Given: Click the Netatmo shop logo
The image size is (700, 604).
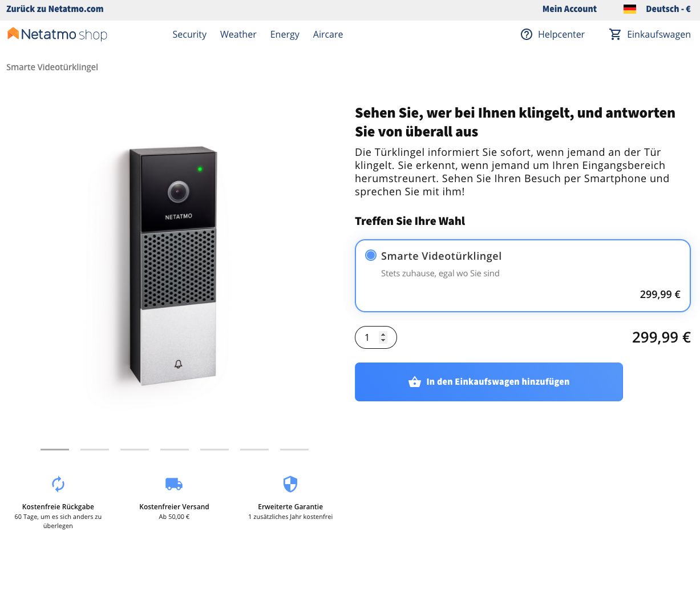Looking at the screenshot, I should 57,34.
